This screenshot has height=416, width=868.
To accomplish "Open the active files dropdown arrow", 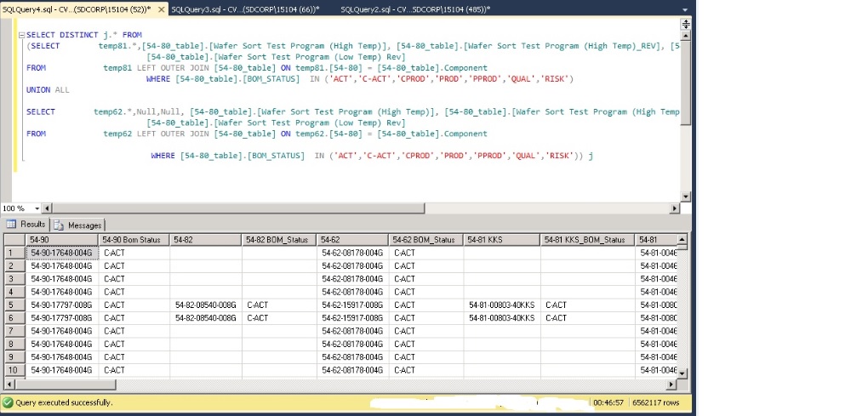I will coord(685,10).
